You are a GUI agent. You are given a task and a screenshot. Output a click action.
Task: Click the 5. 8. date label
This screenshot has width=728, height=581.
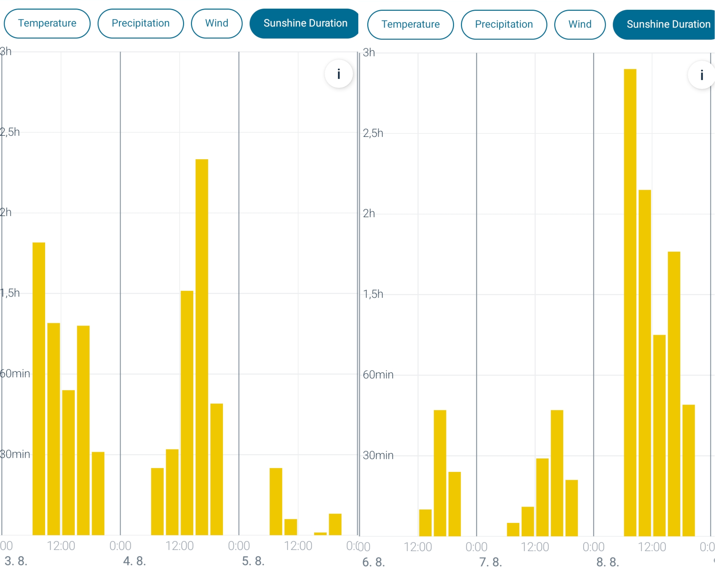(253, 561)
